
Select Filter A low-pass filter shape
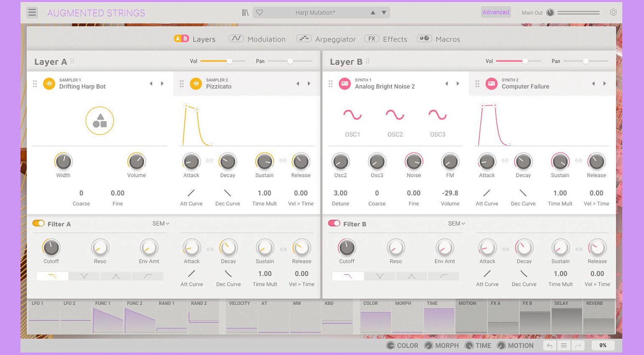(52, 276)
